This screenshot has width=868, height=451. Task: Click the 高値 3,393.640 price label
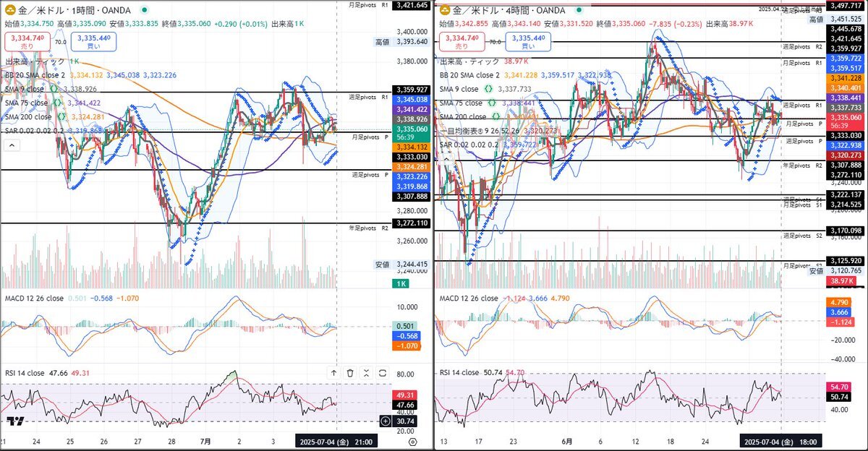point(402,42)
